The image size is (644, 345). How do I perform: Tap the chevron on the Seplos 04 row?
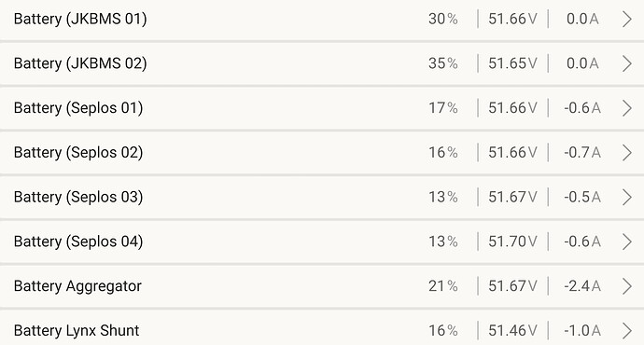(x=627, y=241)
